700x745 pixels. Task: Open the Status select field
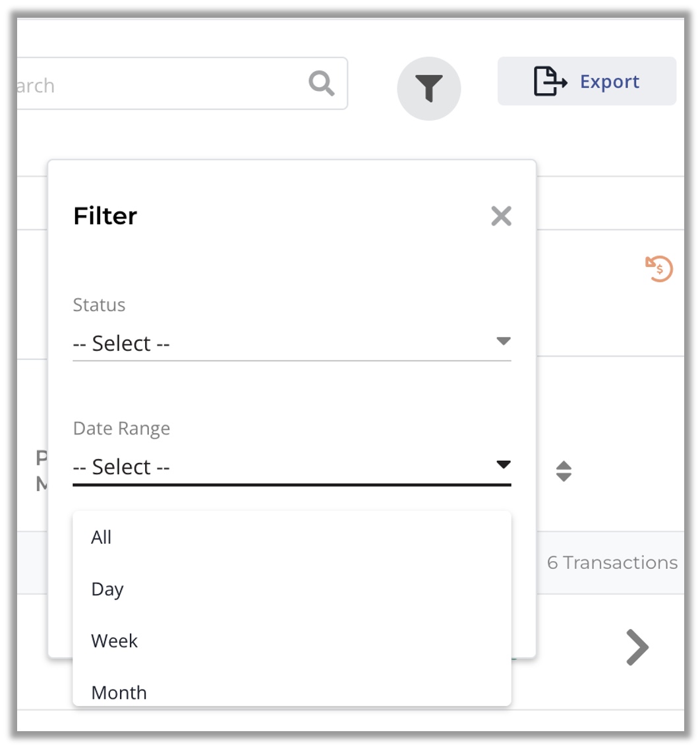291,343
